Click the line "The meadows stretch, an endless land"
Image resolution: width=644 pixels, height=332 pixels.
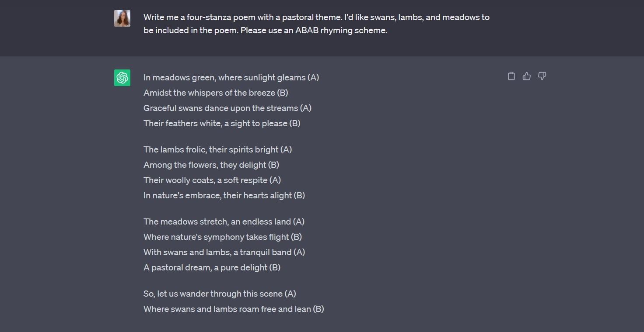tap(224, 222)
